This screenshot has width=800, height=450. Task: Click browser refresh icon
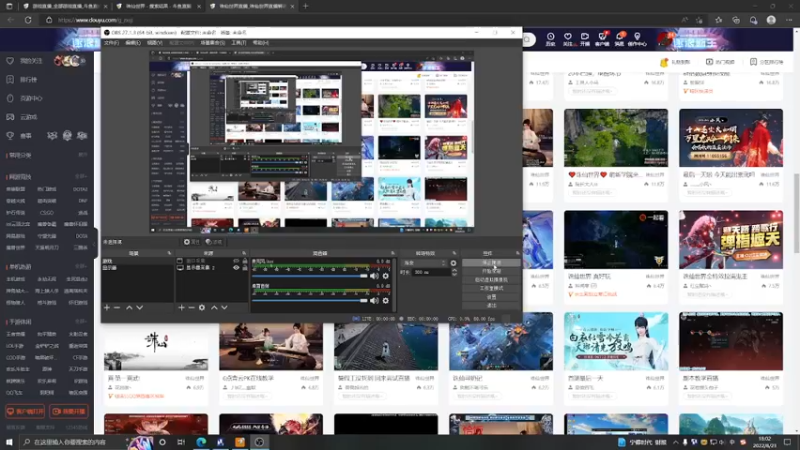pos(28,20)
